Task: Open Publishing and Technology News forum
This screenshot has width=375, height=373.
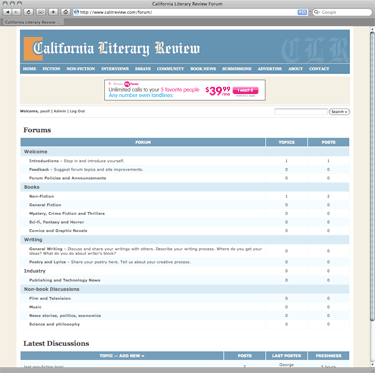Action: [x=65, y=280]
